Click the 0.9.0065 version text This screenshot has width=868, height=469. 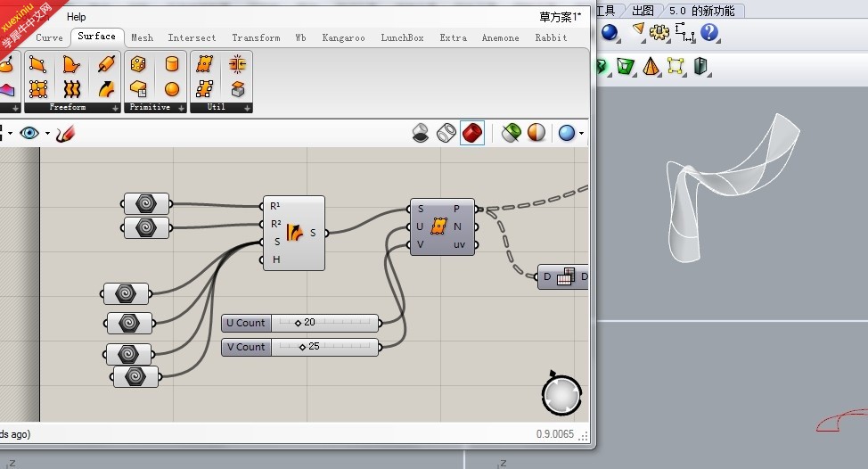point(554,434)
